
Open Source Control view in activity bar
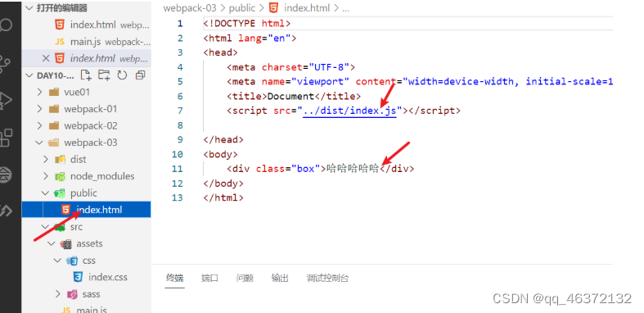coord(6,63)
